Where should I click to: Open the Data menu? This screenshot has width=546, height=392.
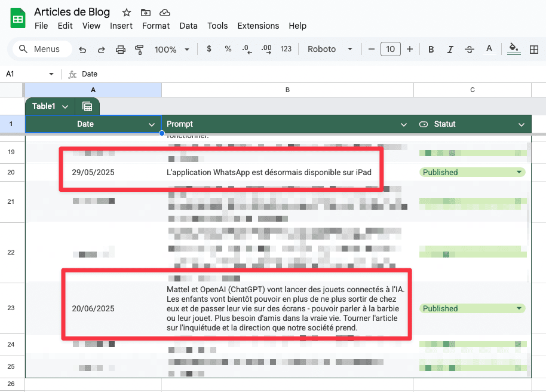point(188,26)
